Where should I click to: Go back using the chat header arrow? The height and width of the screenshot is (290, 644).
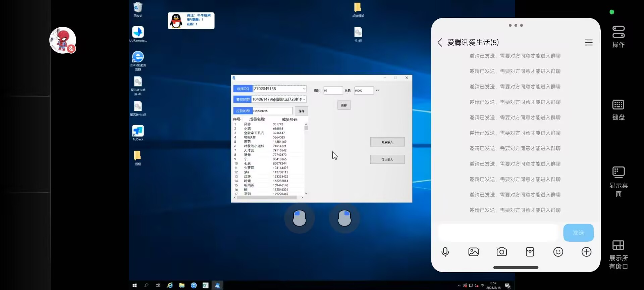click(440, 43)
